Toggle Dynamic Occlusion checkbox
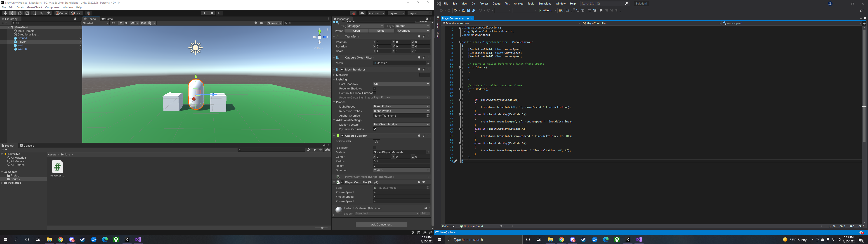The image size is (868, 244). coord(375,129)
